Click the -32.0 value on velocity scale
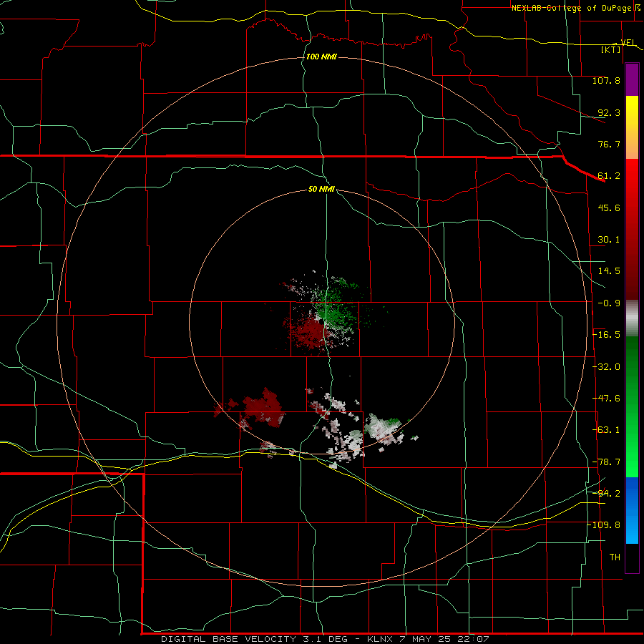Image resolution: width=644 pixels, height=644 pixels. click(x=606, y=367)
